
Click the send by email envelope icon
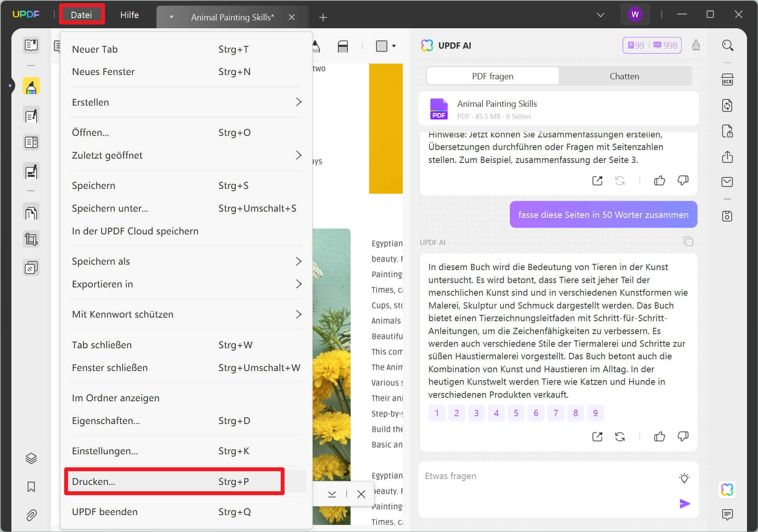(727, 182)
